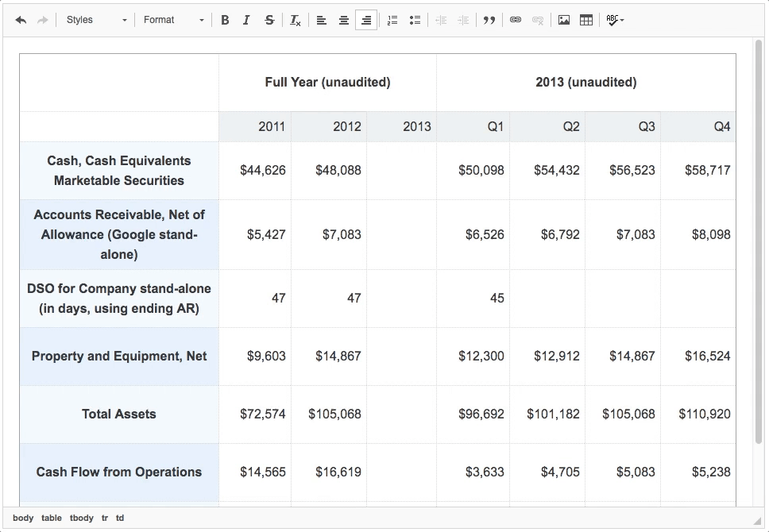Toggle Block Quote formatting
769x532 pixels.
(489, 20)
